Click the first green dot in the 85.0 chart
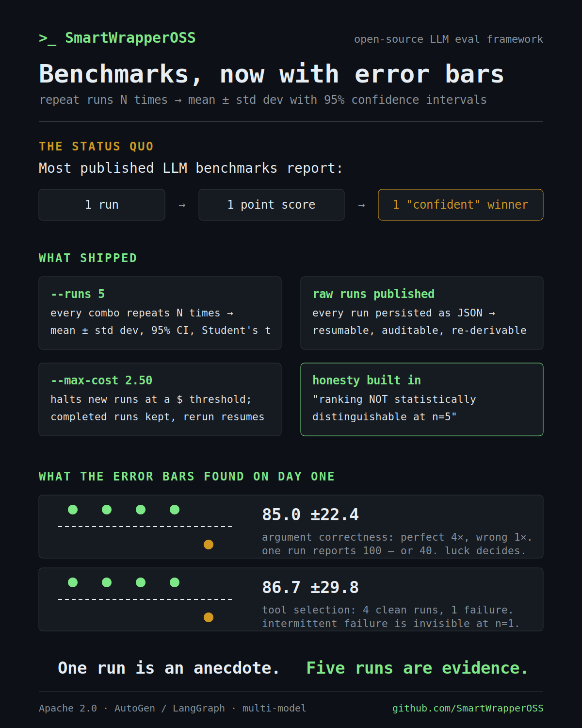 click(x=73, y=510)
